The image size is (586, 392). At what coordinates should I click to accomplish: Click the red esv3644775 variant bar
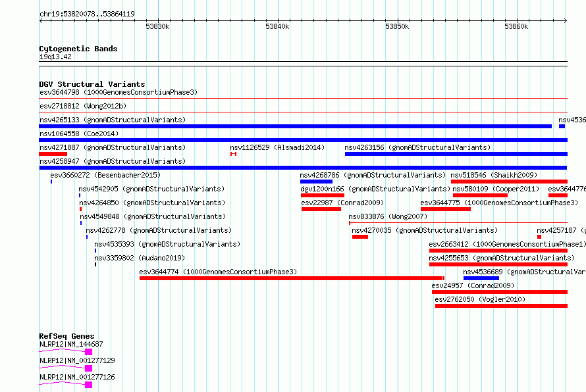446,209
